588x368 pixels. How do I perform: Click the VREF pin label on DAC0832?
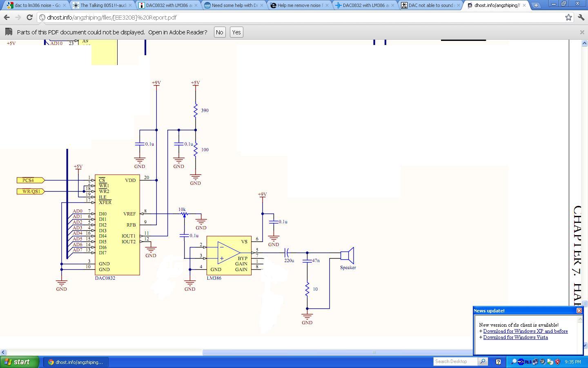pos(129,214)
